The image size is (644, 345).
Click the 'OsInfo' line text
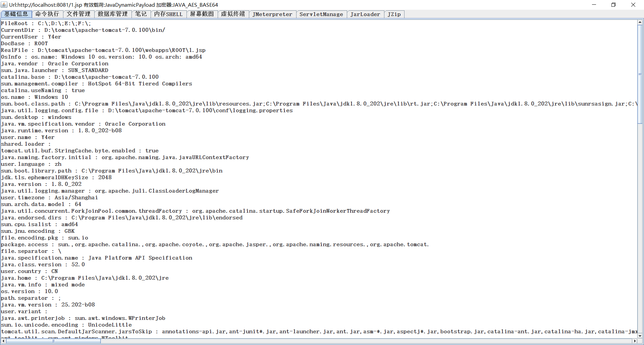[102, 57]
